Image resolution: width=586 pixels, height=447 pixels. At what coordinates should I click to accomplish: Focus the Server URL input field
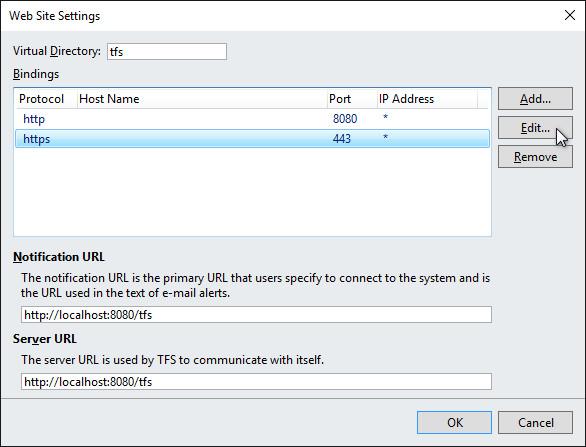click(256, 382)
